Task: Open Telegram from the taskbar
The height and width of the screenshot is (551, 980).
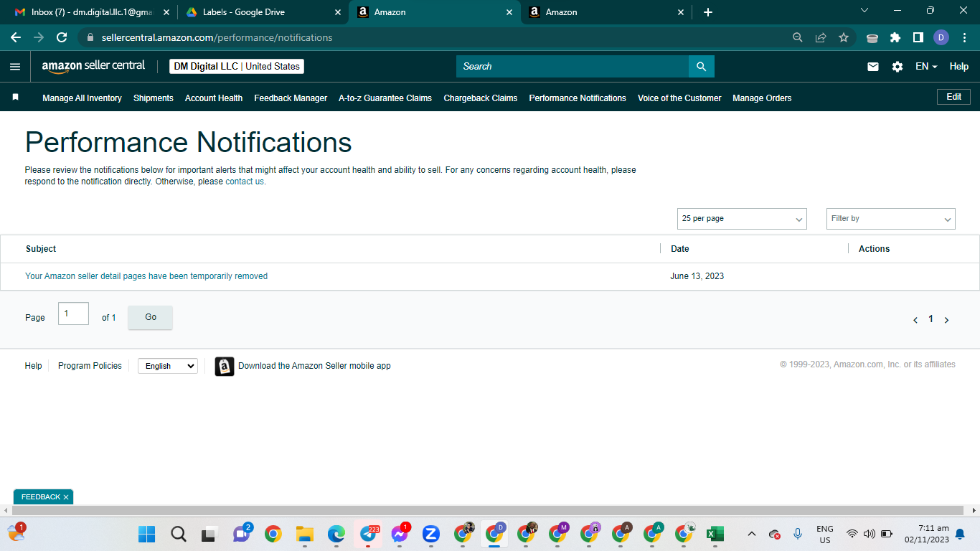Action: click(x=369, y=534)
